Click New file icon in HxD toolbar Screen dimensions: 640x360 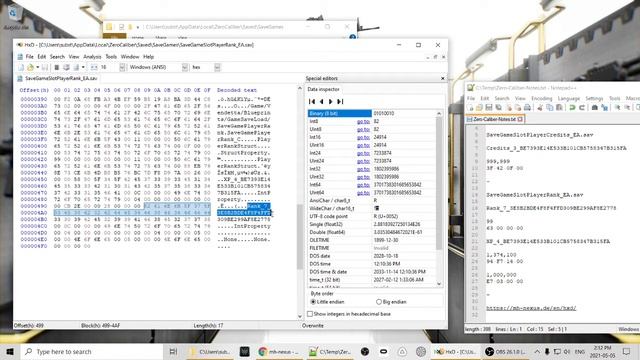21,67
